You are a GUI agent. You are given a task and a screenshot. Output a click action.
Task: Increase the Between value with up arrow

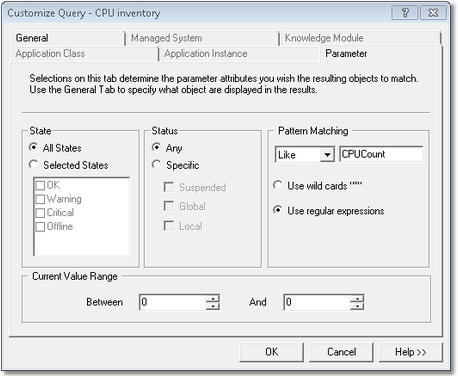[212, 298]
